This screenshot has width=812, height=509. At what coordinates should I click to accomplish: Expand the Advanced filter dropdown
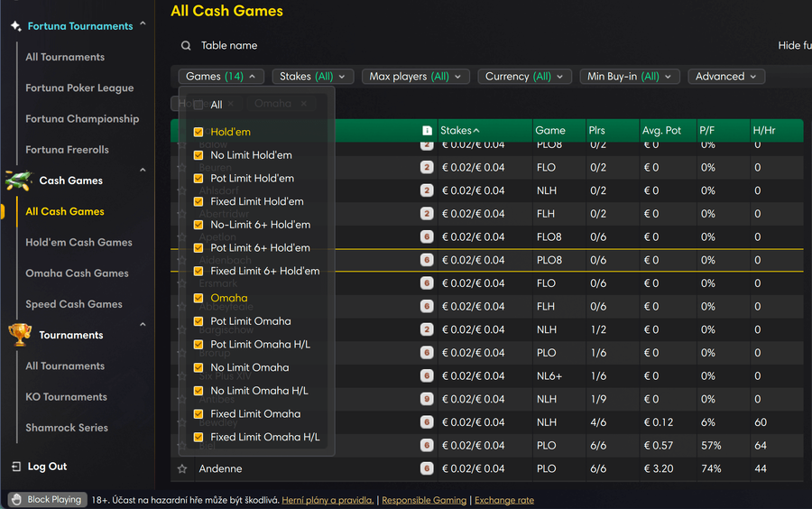[x=726, y=77]
